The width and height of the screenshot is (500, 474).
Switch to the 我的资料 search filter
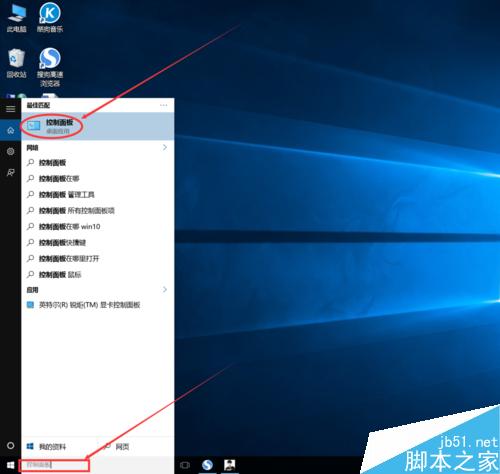click(47, 447)
